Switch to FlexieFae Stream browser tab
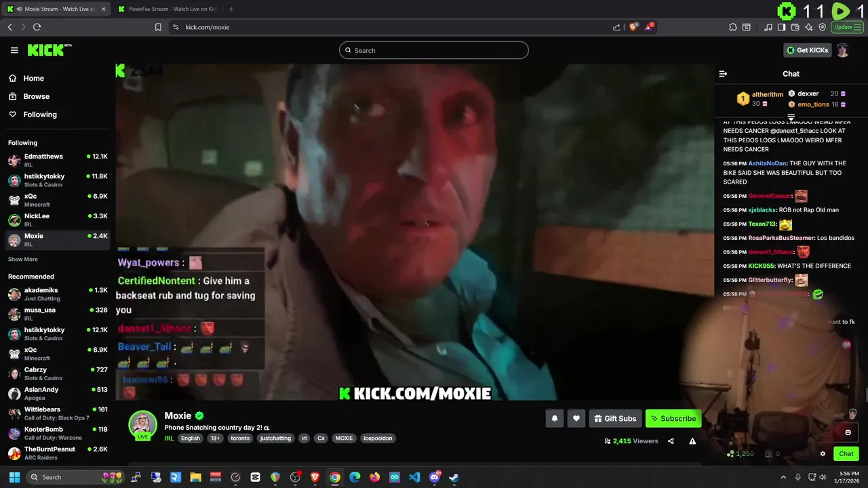 (x=167, y=9)
